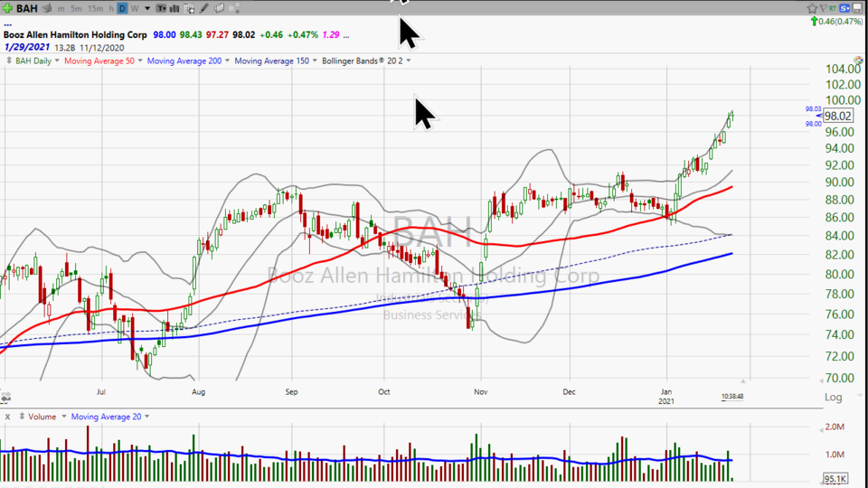Screen dimensions: 868x488
Task: Click the +0.47% change value
Action: click(x=303, y=35)
